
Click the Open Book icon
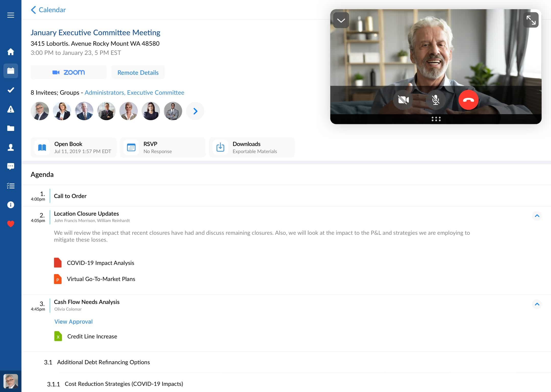[42, 148]
